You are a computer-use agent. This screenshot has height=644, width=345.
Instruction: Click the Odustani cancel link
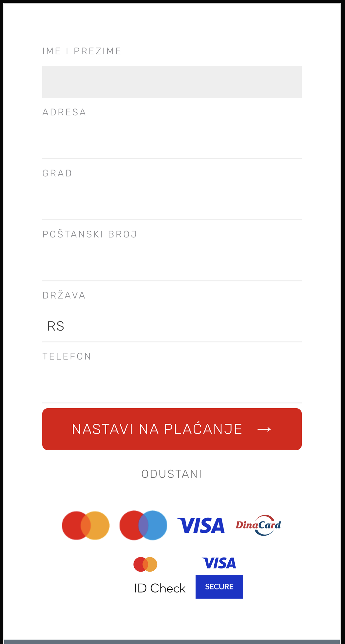(x=172, y=474)
